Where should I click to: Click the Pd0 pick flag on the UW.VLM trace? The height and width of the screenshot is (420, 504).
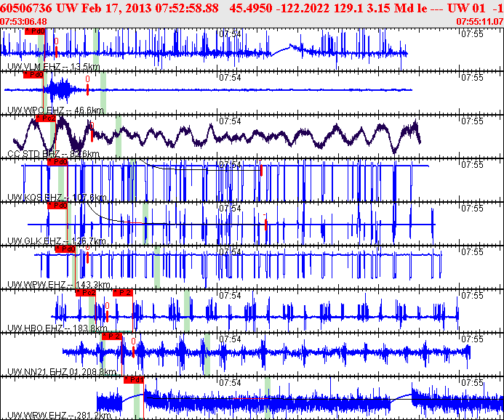[x=34, y=32]
